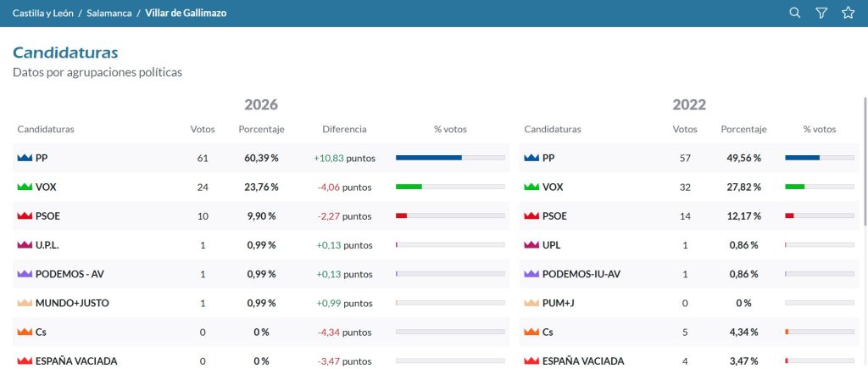Select '3,47 %' ESPAÑA VACIADA 2022 percentage

click(743, 361)
